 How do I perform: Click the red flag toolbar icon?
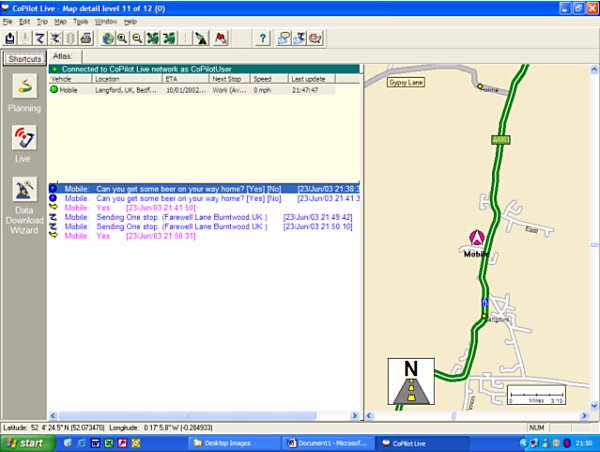[x=221, y=38]
